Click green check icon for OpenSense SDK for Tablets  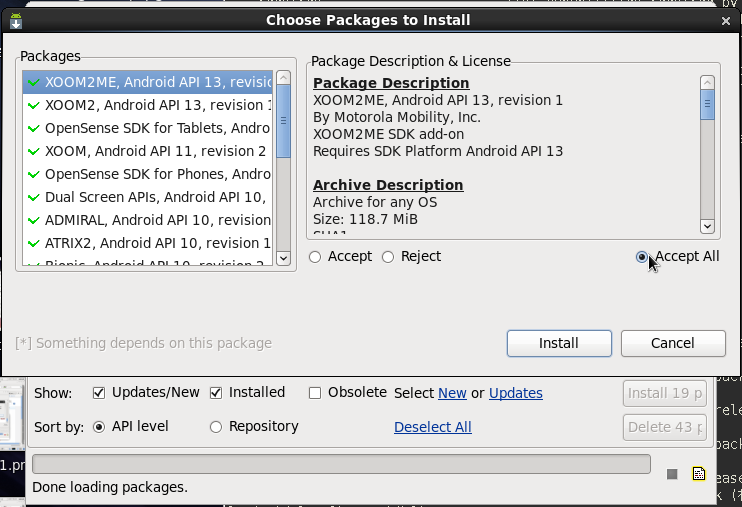(x=34, y=128)
